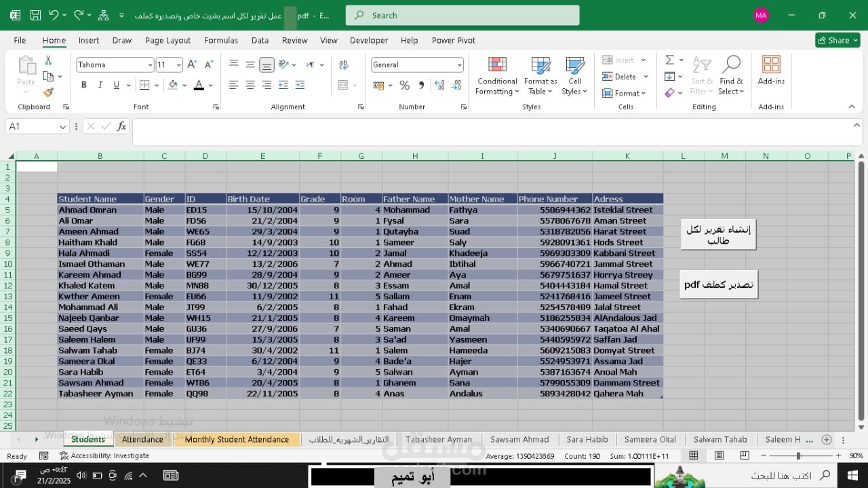Click the Orientation text angle icon

click(x=285, y=64)
